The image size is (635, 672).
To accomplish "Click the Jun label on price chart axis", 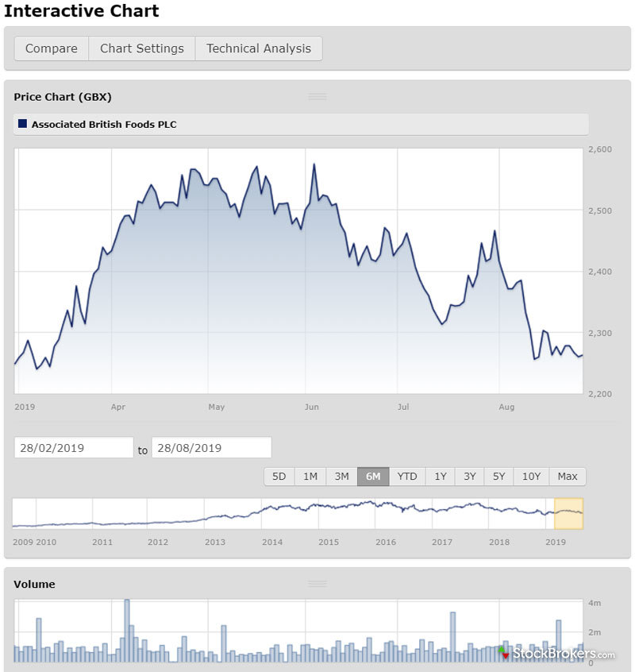I will click(312, 407).
